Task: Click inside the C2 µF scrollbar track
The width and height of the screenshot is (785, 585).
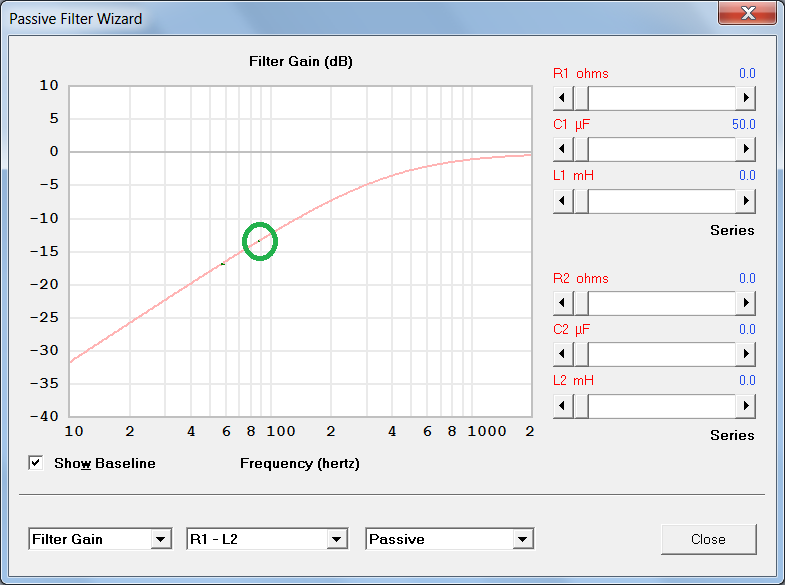Action: coord(662,354)
